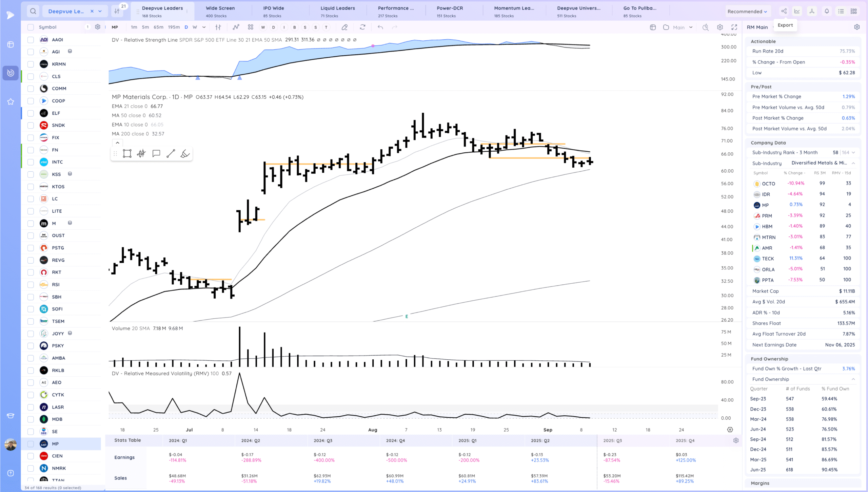Select TECK in sub-industry list
This screenshot has width=868, height=492.
[x=768, y=259]
